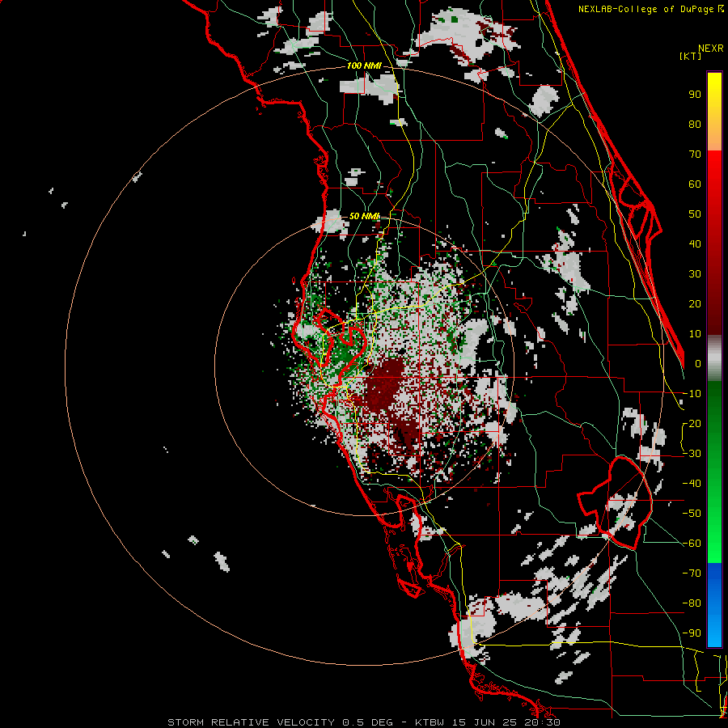Viewport: 728px width, 728px height.
Task: Click the -90 value on the velocity scale
Action: coord(692,633)
